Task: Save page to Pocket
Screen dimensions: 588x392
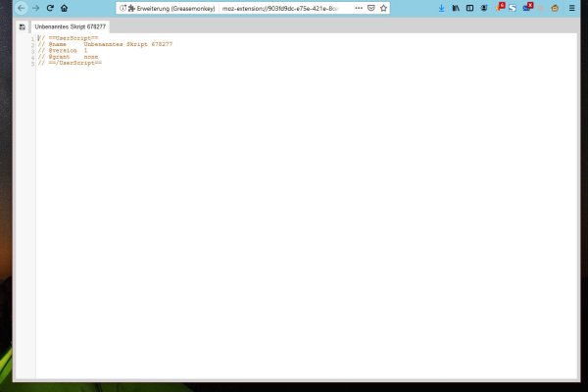Action: tap(370, 8)
